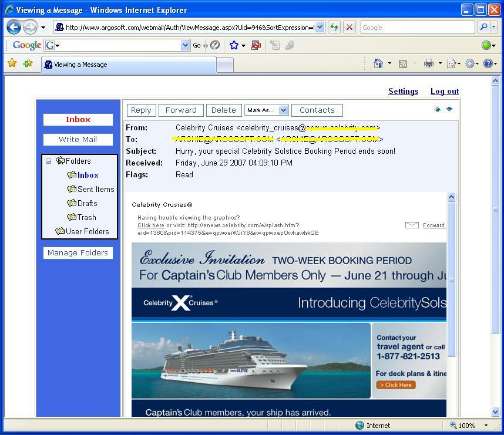Screen dimensions: 504x435
Task: Click the Delete message button
Action: coord(223,110)
